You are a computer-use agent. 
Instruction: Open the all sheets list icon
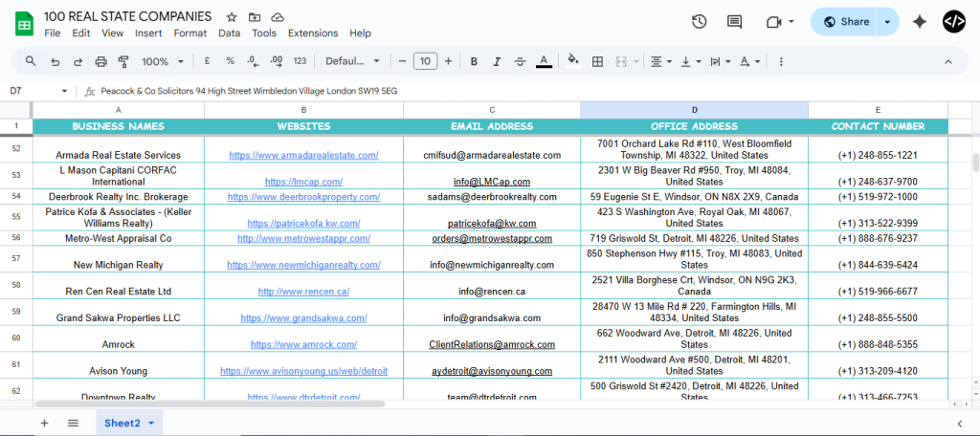click(73, 423)
